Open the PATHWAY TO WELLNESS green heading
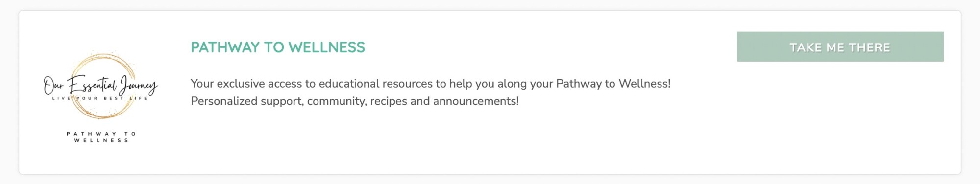Viewport: 980px width, 184px height. click(278, 47)
